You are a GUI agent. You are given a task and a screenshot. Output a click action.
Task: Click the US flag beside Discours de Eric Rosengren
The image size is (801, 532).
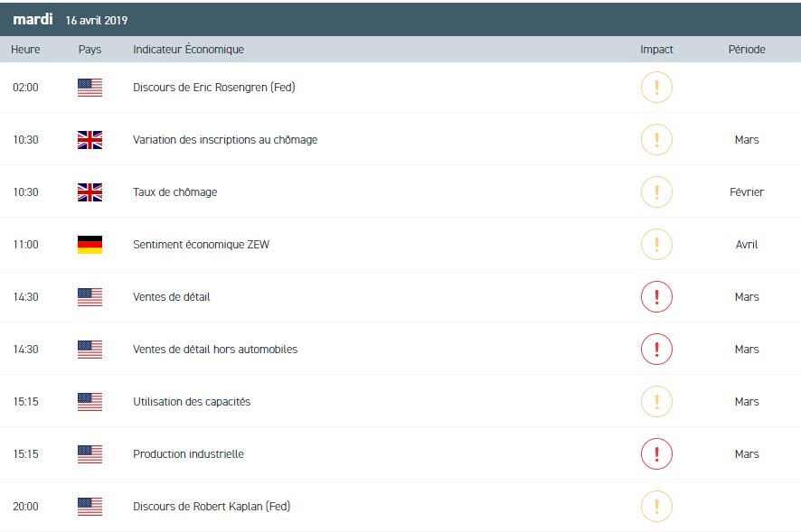point(90,88)
